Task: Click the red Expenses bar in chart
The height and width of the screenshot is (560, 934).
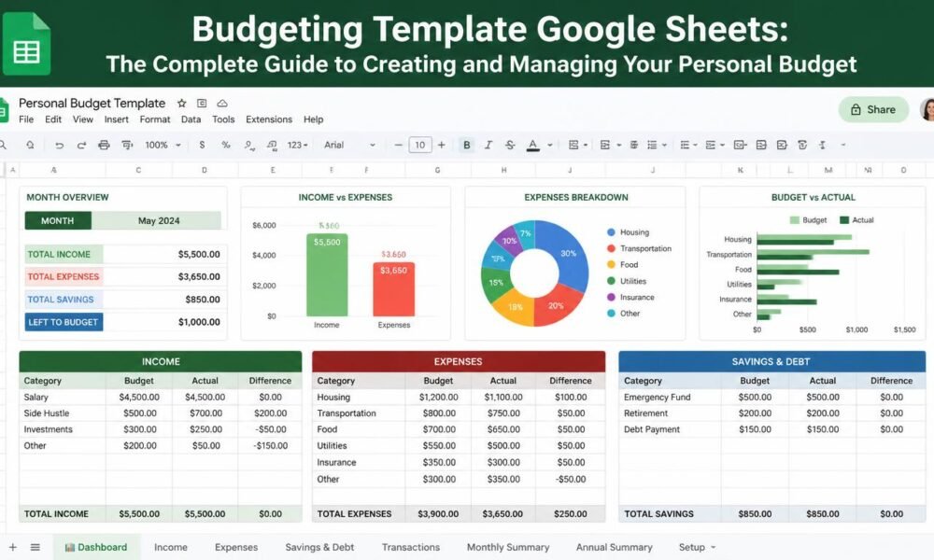Action: [394, 289]
